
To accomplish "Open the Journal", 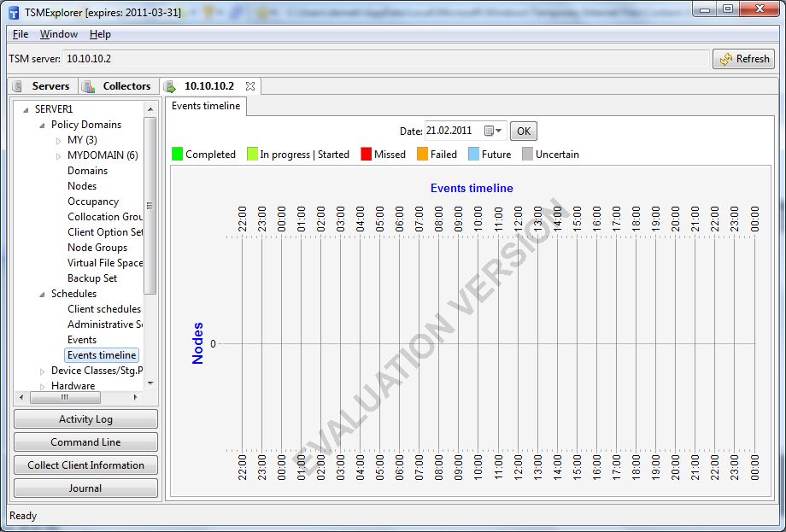I will click(x=85, y=488).
